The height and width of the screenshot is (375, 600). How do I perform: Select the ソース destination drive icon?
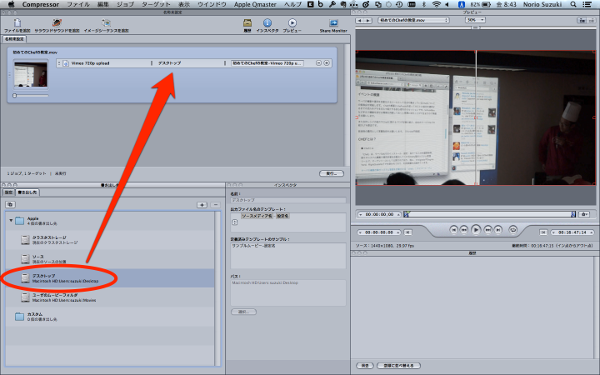[x=25, y=259]
